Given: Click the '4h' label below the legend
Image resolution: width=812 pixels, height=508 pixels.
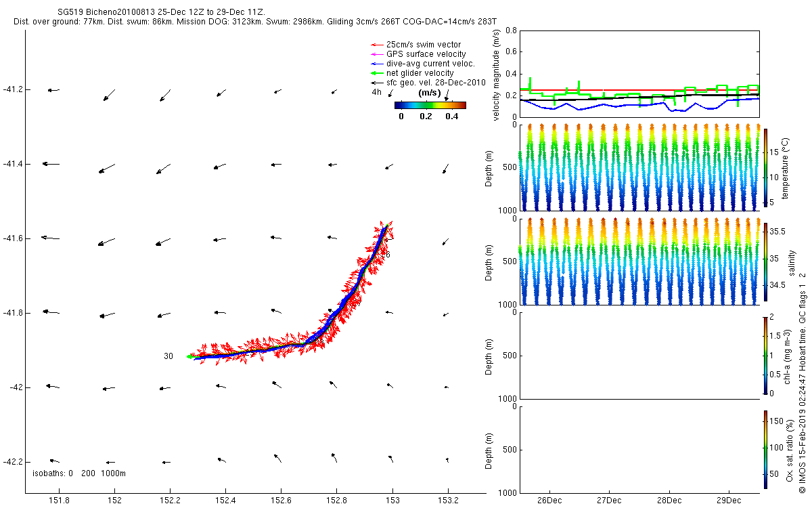Looking at the screenshot, I should coord(376,92).
